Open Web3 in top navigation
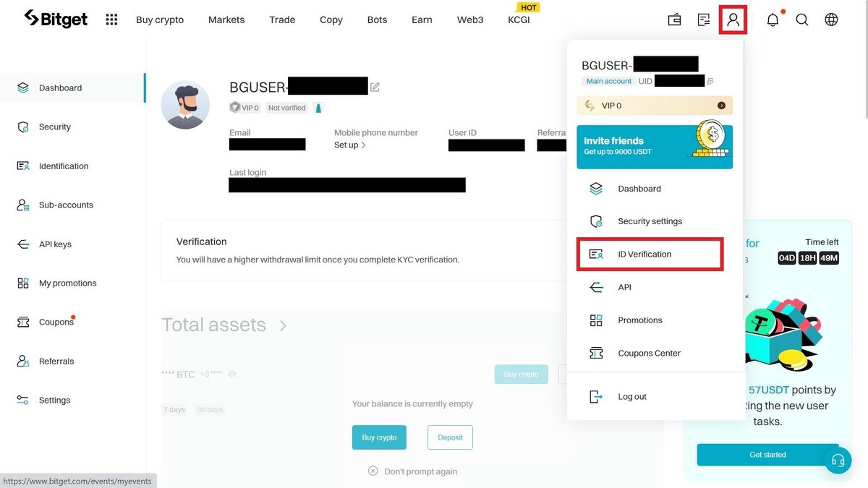This screenshot has width=868, height=488. pyautogui.click(x=470, y=20)
